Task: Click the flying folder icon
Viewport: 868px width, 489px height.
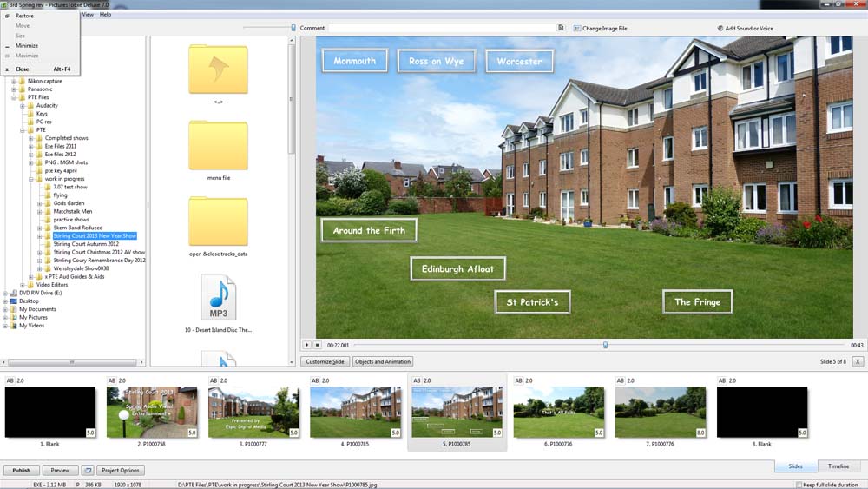Action: [48, 195]
